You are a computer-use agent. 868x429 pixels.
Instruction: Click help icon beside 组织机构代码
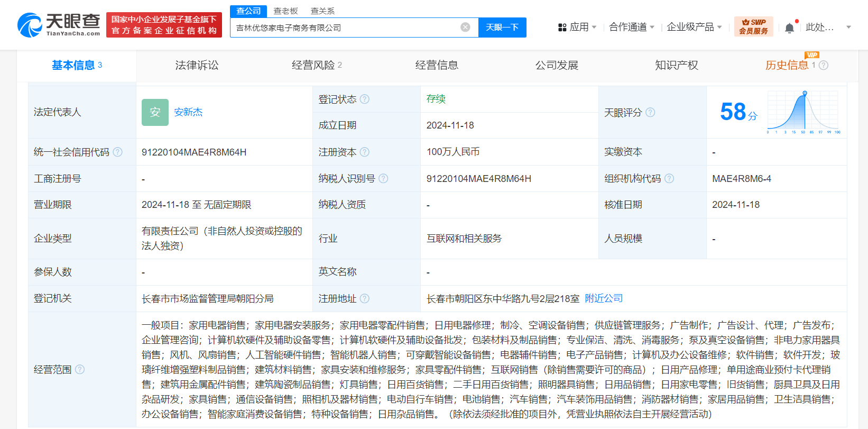669,179
